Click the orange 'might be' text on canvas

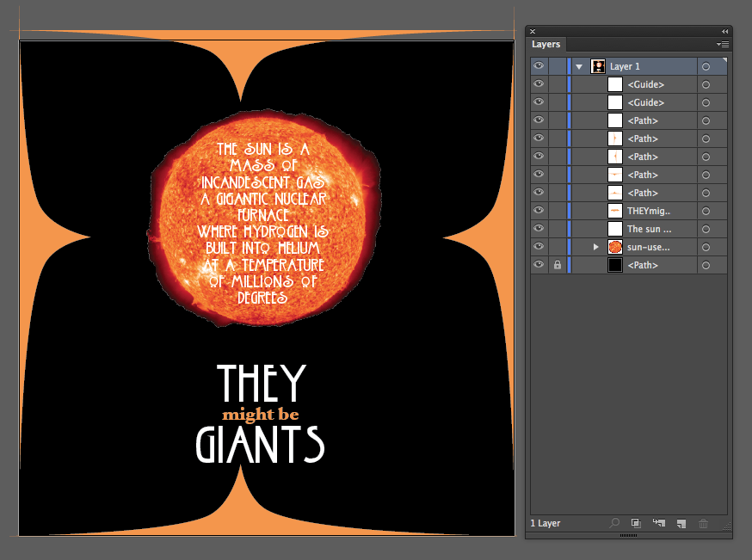click(261, 415)
